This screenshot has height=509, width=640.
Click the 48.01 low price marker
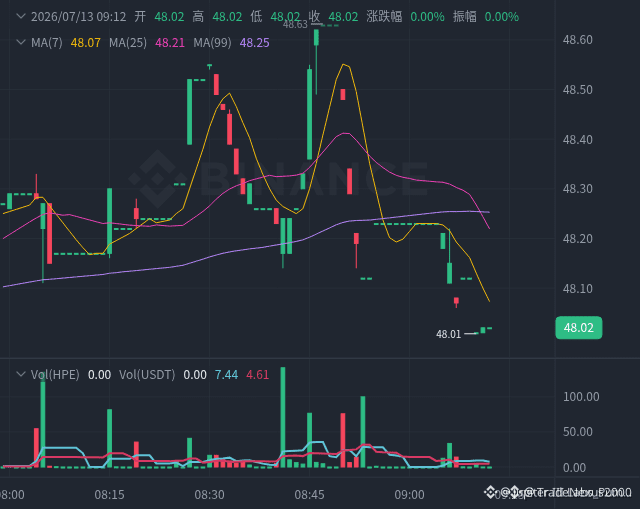point(448,334)
